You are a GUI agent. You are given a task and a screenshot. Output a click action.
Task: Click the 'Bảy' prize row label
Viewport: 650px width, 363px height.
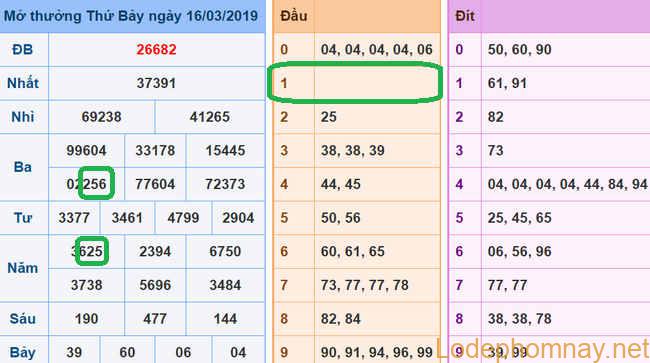point(23,353)
